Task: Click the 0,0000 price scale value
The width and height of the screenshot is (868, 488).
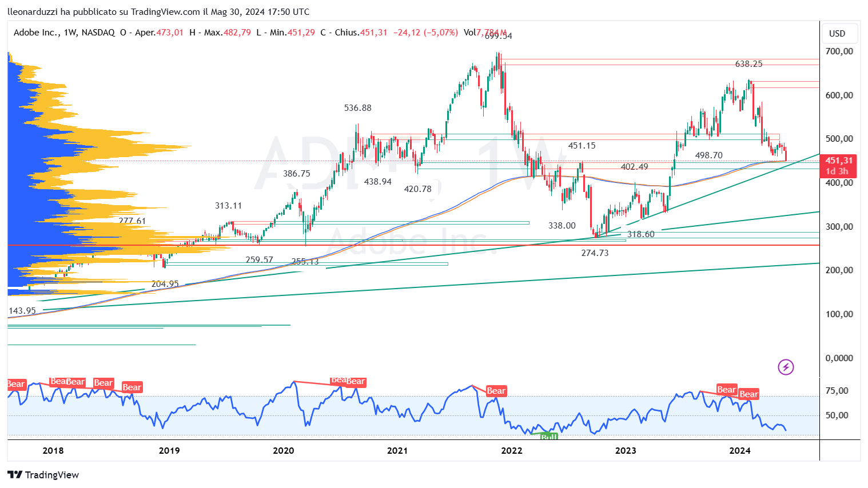Action: (x=839, y=358)
